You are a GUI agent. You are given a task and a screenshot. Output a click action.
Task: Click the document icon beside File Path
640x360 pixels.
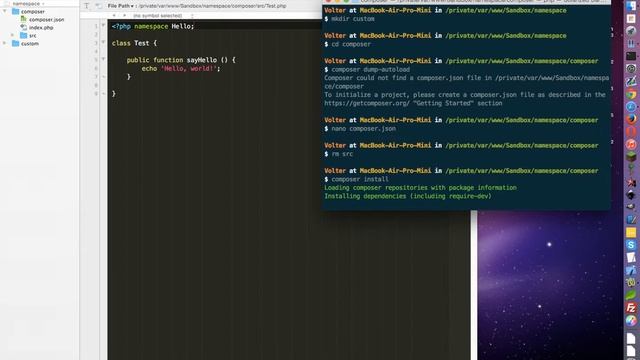point(99,6)
